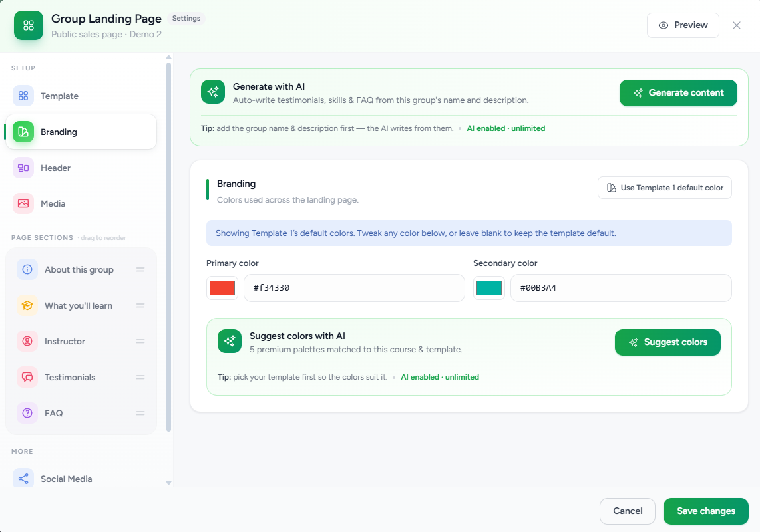The width and height of the screenshot is (760, 532).
Task: Click the drag handle beside Instructor
Action: pos(140,341)
